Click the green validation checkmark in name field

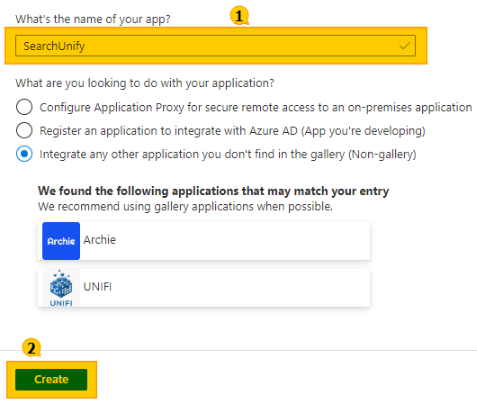pyautogui.click(x=405, y=46)
